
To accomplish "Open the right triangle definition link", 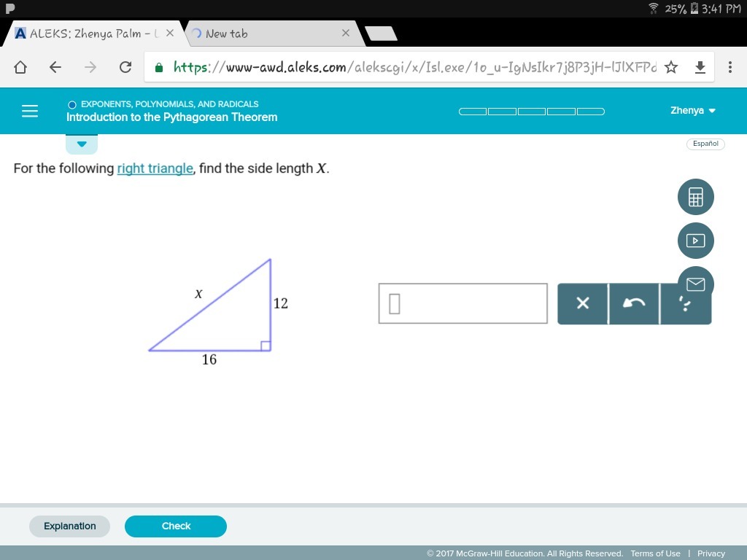I will point(155,168).
